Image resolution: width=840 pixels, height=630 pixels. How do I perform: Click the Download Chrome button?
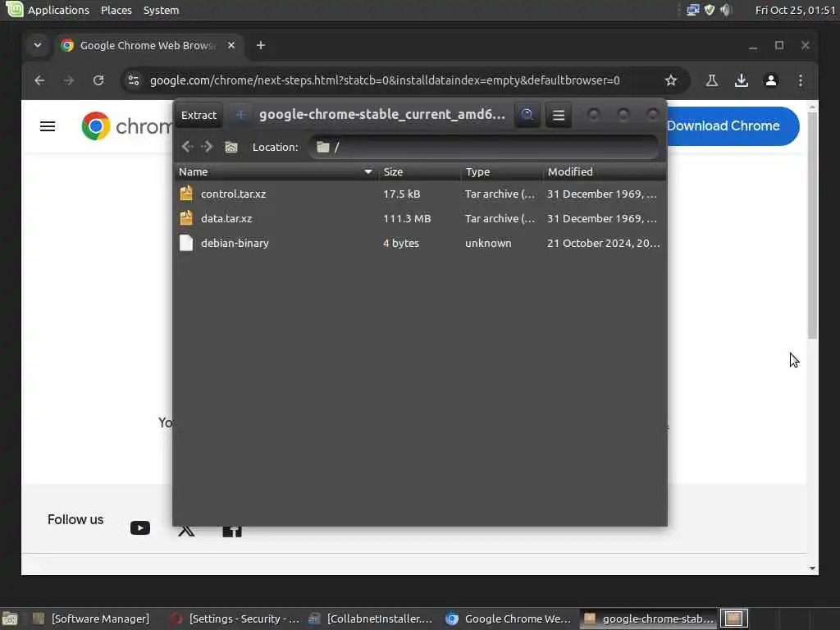click(x=733, y=126)
